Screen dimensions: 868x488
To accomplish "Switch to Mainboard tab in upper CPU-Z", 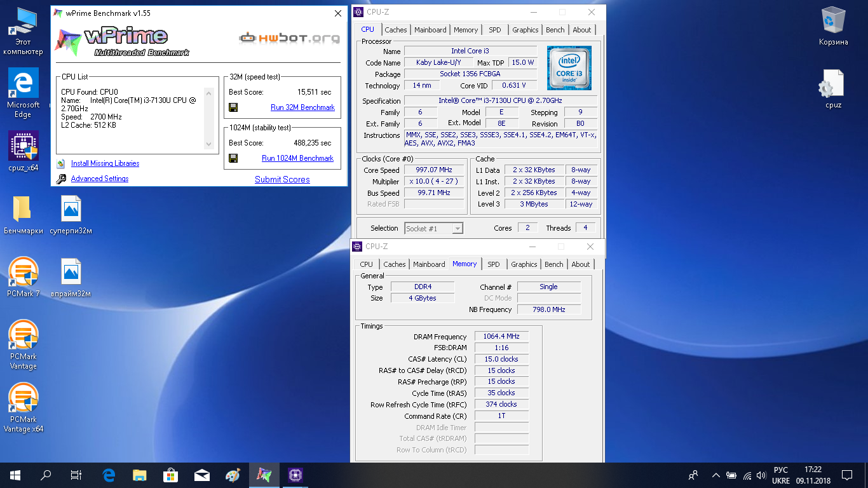I will pos(430,30).
